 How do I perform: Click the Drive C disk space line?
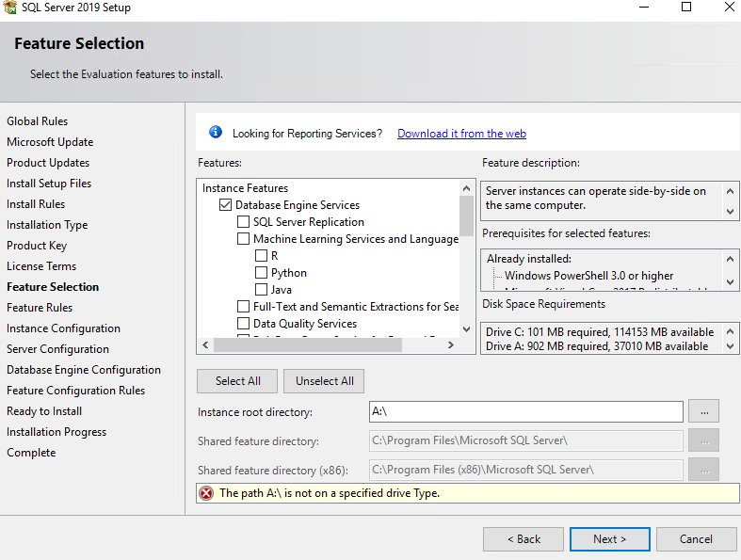pyautogui.click(x=600, y=332)
